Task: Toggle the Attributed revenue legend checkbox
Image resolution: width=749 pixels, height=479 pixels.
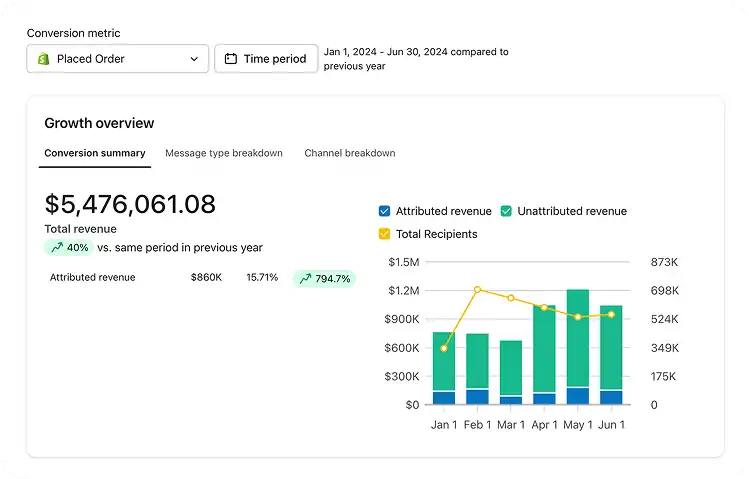Action: tap(385, 211)
